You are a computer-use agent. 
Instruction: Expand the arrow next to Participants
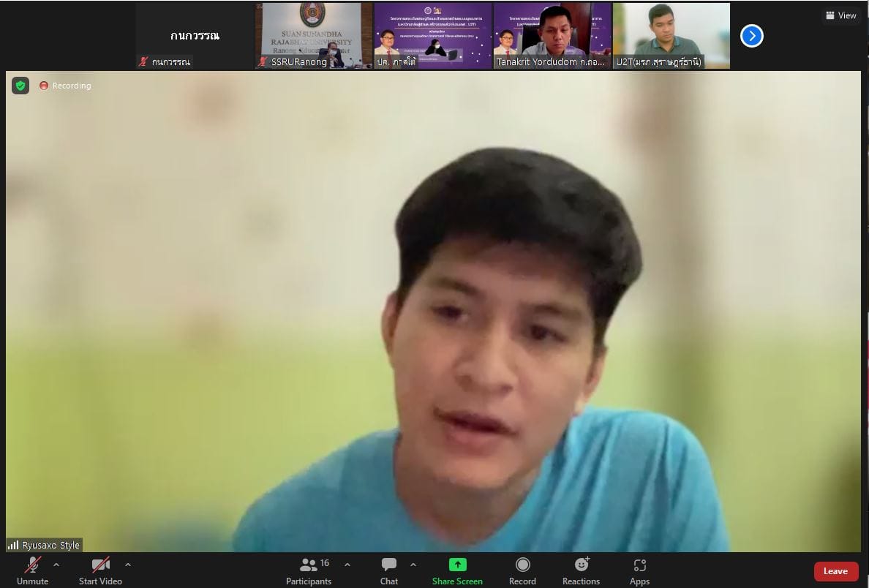click(347, 565)
